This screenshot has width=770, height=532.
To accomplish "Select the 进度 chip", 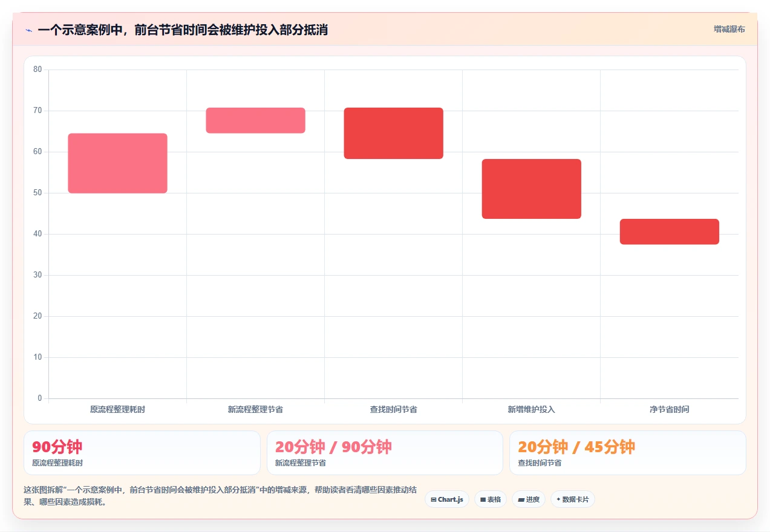I will coord(529,499).
